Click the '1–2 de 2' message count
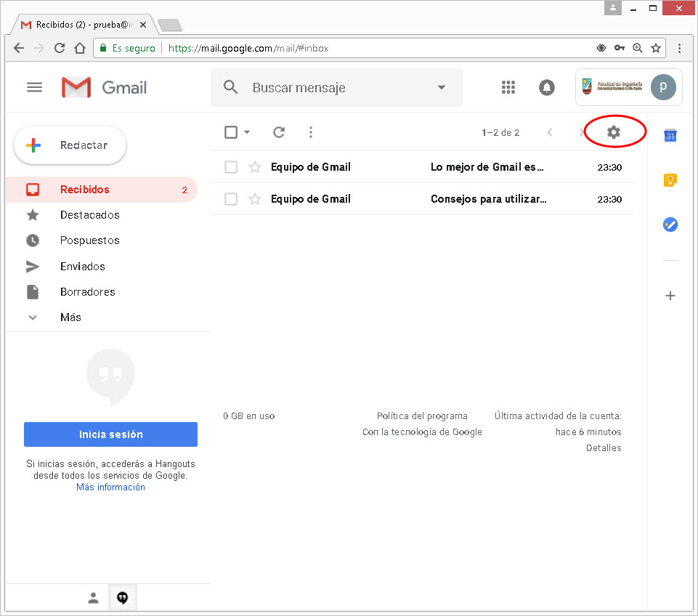This screenshot has width=698, height=616. tap(500, 133)
